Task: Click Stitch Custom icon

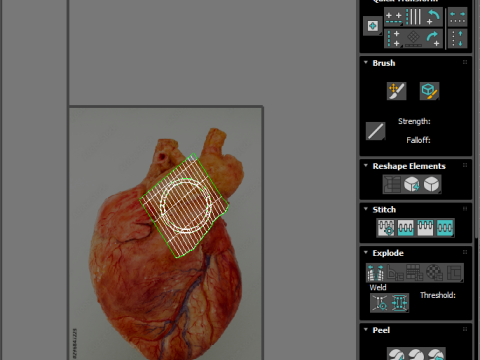Action: [x=445, y=228]
